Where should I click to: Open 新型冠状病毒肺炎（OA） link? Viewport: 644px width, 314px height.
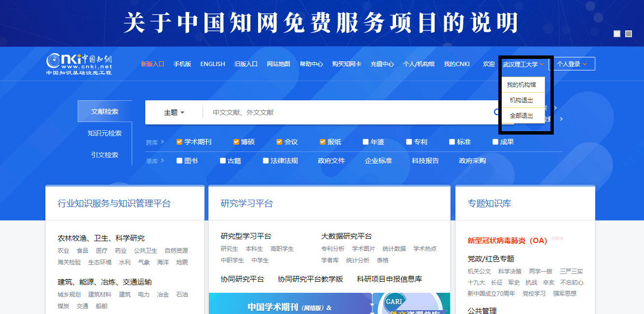tap(507, 241)
